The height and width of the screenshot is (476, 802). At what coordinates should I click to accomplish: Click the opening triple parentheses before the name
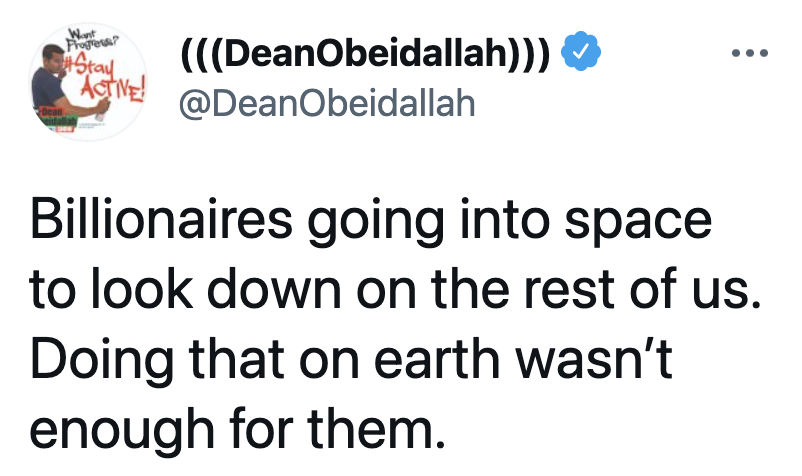click(x=201, y=53)
